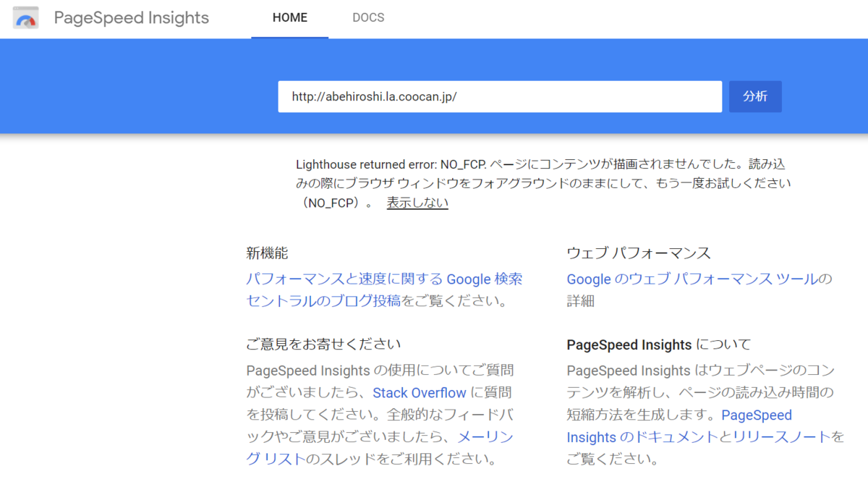
Task: Click the ご意見をお寄せください heading
Action: tap(323, 343)
